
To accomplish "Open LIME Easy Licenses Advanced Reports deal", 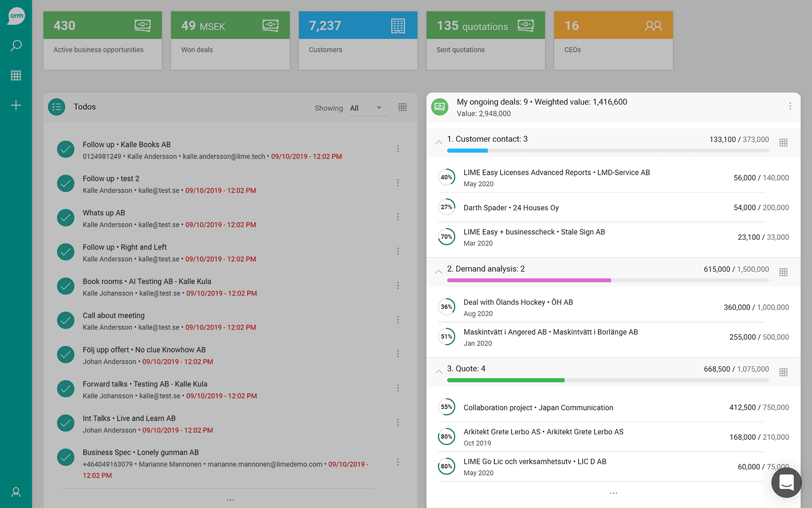I will pyautogui.click(x=614, y=178).
